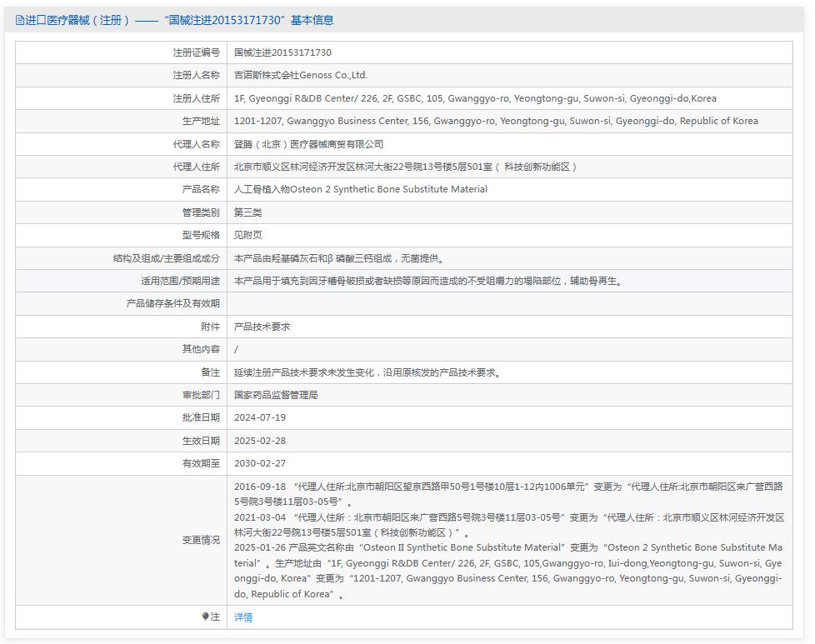Click the empty 产品储存条件及有效期 value cell
This screenshot has width=815, height=644.
pos(508,303)
